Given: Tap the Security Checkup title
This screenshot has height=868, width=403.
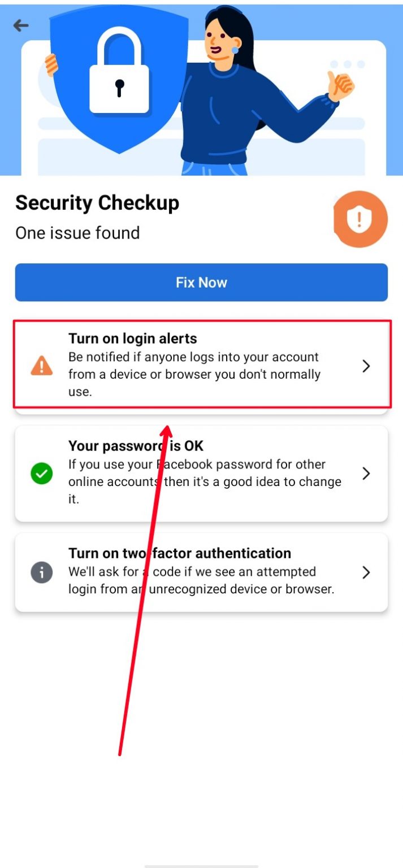Looking at the screenshot, I should (97, 202).
